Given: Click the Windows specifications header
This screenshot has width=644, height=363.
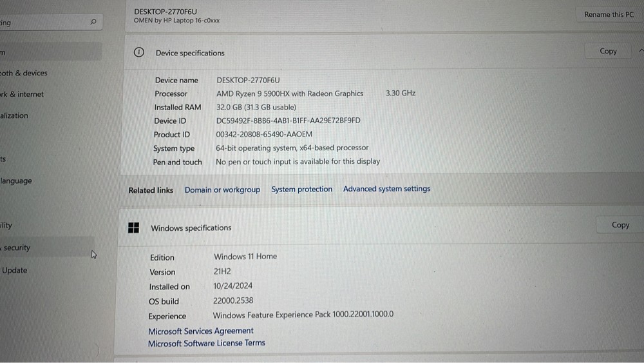Looking at the screenshot, I should click(x=191, y=228).
